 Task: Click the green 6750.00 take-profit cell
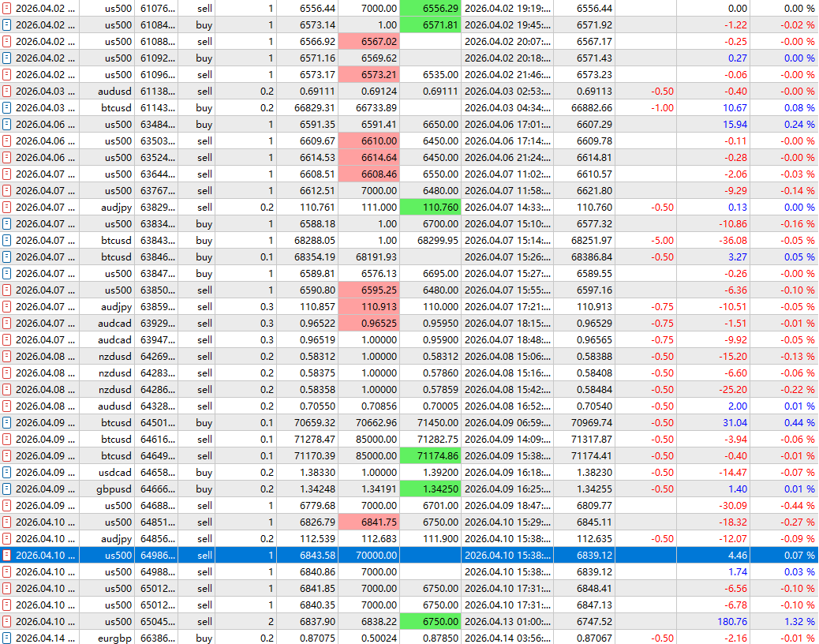pyautogui.click(x=430, y=621)
